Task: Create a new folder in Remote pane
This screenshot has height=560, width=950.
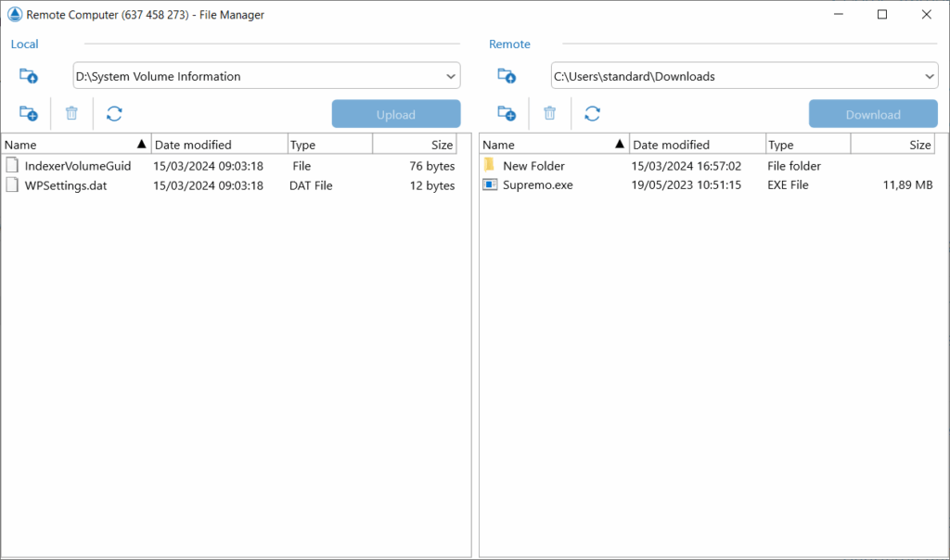Action: [x=507, y=114]
